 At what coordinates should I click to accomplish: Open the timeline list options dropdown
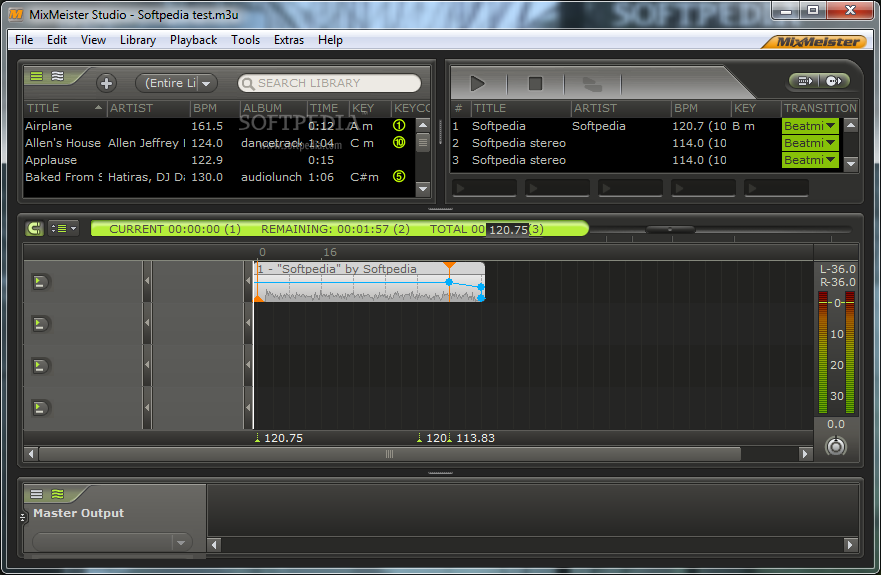pyautogui.click(x=63, y=228)
